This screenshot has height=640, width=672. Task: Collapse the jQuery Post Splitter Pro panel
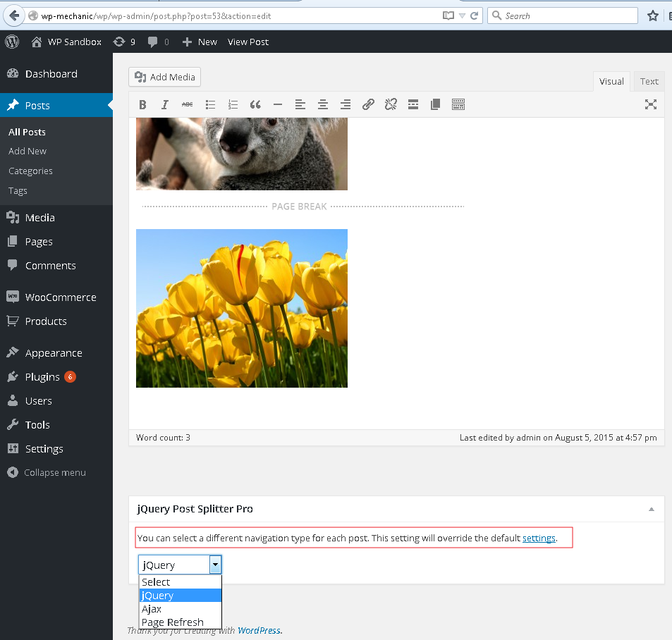pyautogui.click(x=651, y=509)
